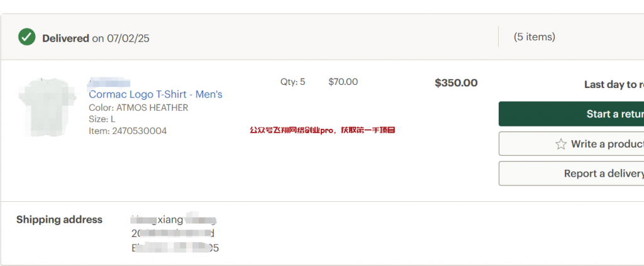Click the recipient name in shipping address
The image size is (644, 266).
point(174,219)
